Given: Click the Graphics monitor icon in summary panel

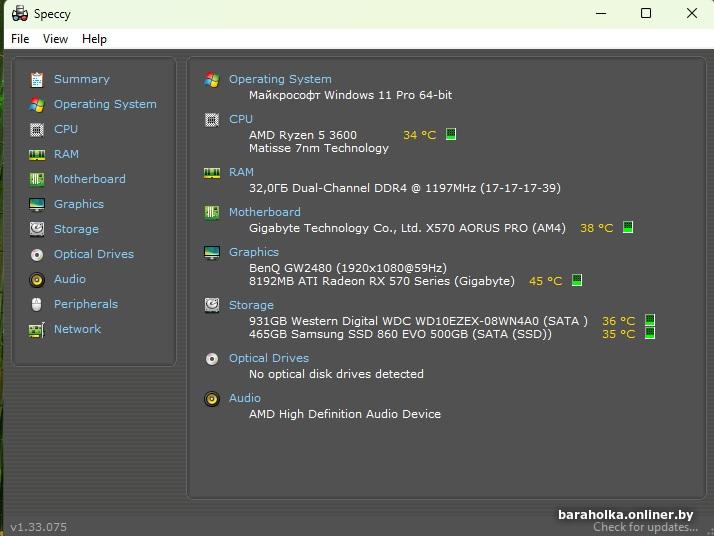Looking at the screenshot, I should [x=212, y=252].
